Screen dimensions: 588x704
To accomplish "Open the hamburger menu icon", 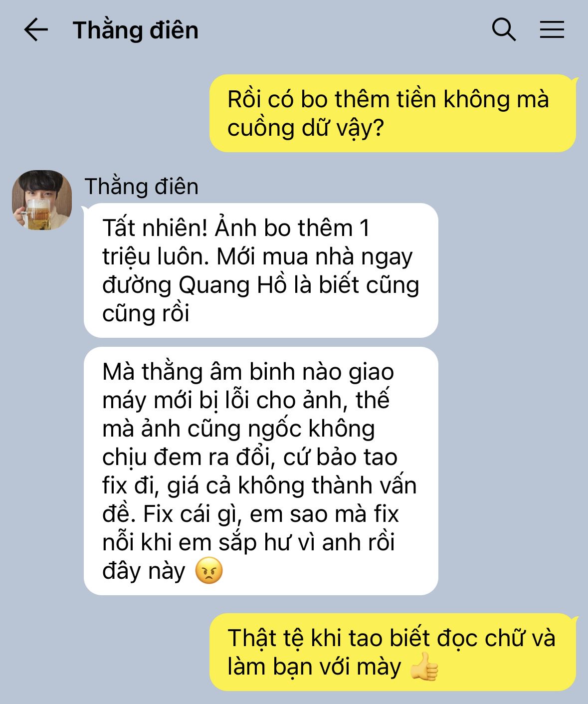I will tap(552, 29).
